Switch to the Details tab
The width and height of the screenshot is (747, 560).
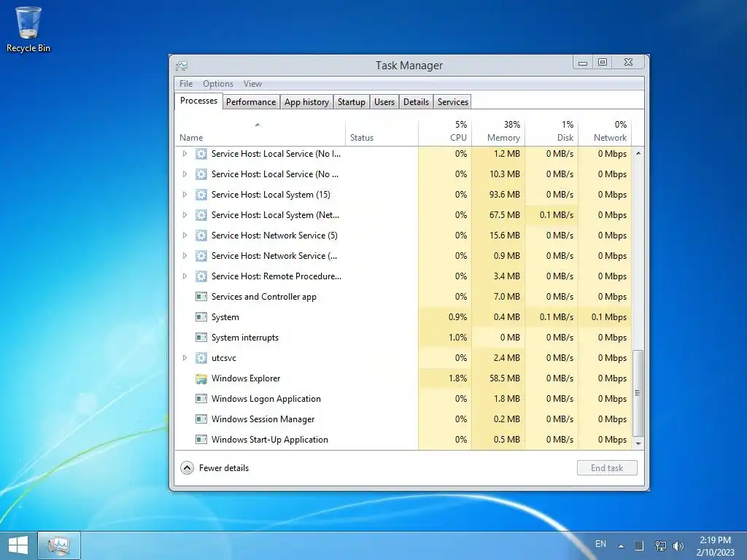tap(416, 102)
